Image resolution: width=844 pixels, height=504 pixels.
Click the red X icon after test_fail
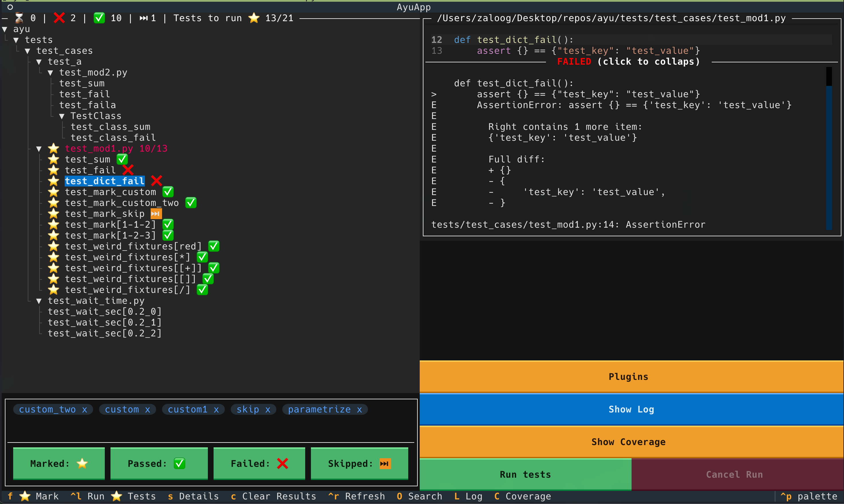coord(128,170)
